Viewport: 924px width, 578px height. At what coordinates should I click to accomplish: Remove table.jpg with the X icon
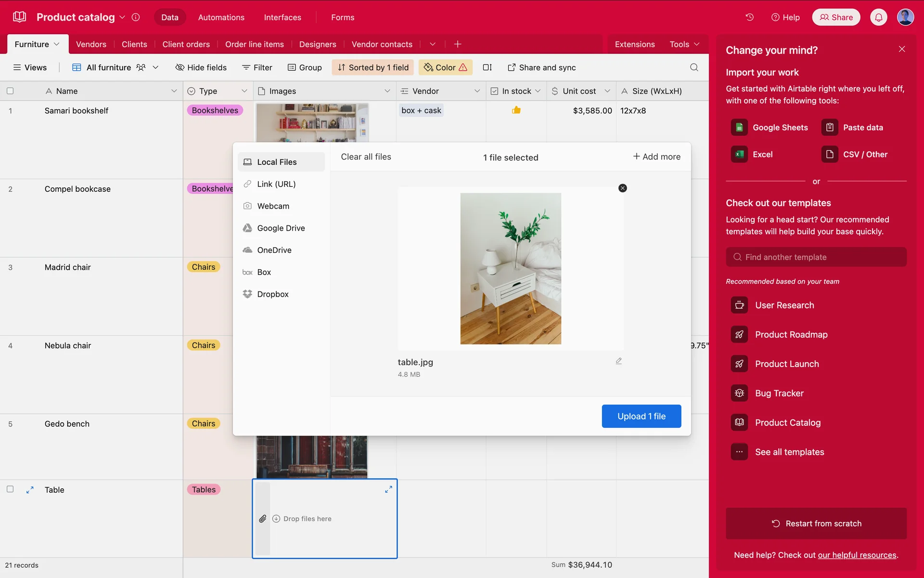[622, 188]
